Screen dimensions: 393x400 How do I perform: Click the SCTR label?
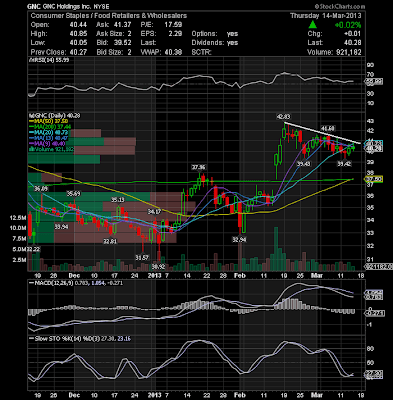click(x=202, y=52)
